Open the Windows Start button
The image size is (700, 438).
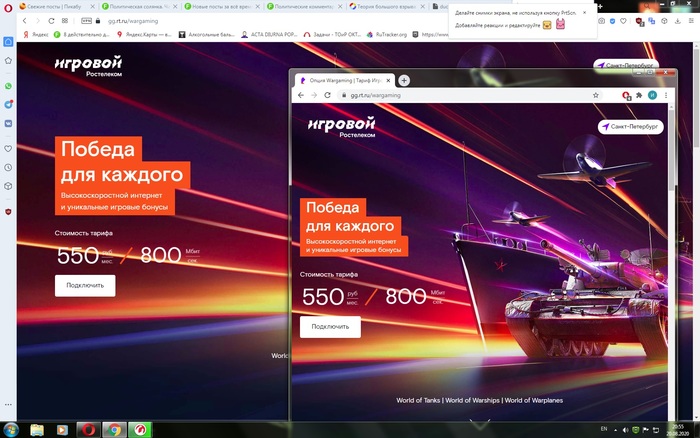coord(11,430)
